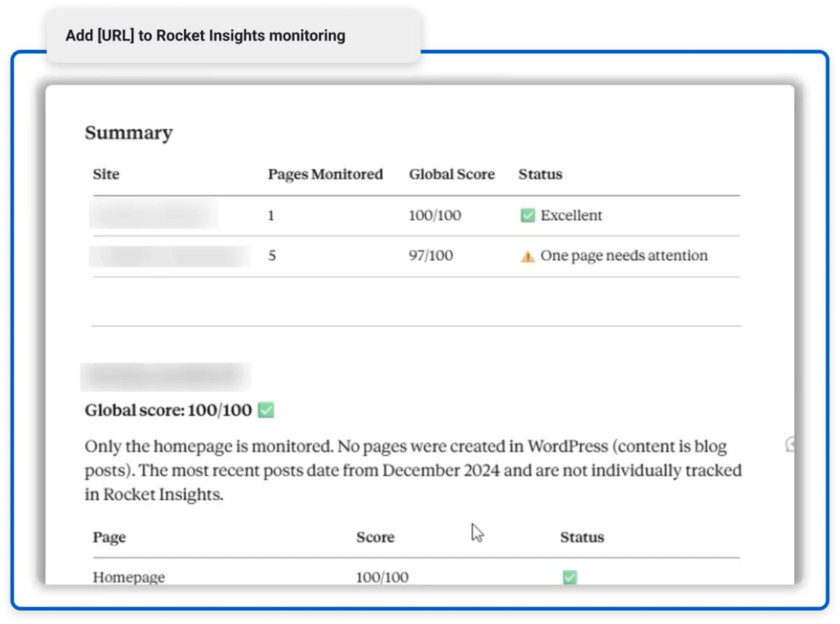The image size is (840, 624).
Task: Click the 'Excellent' status text
Action: click(572, 216)
